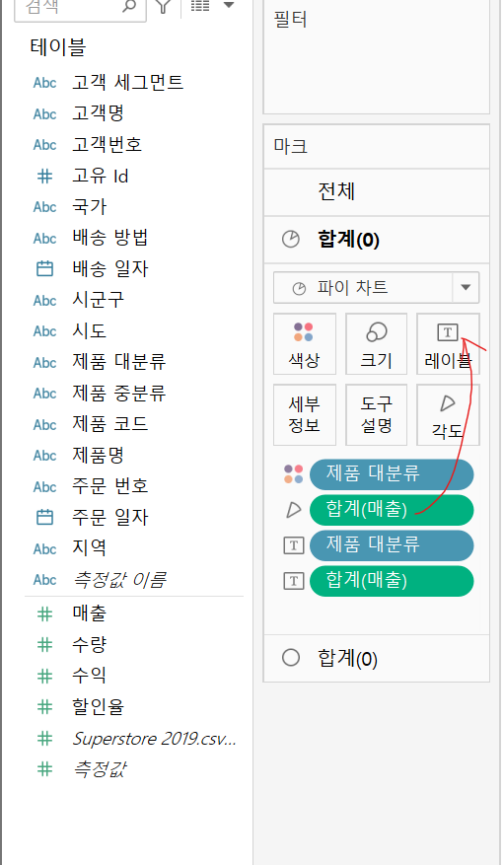The height and width of the screenshot is (865, 504).
Task: Open the 파이 차트 mark type dropdown
Action: [x=376, y=287]
